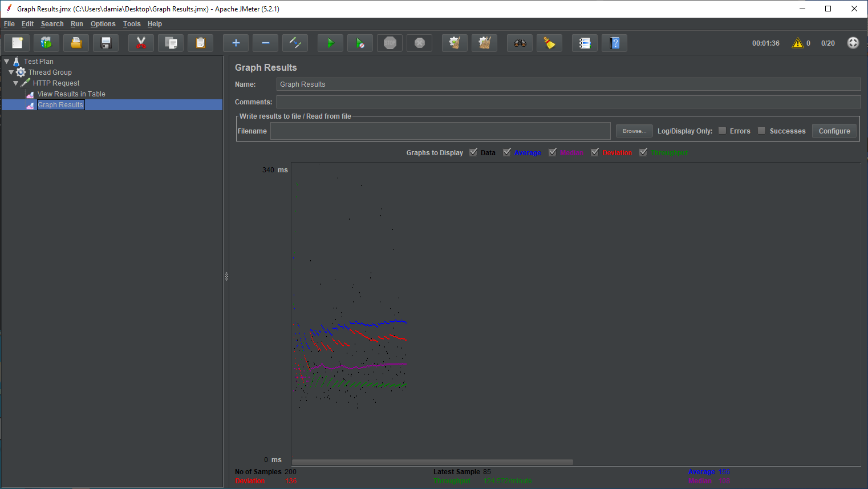Enable the Errors only checkbox
Screen dimensions: 868x489
pyautogui.click(x=723, y=131)
